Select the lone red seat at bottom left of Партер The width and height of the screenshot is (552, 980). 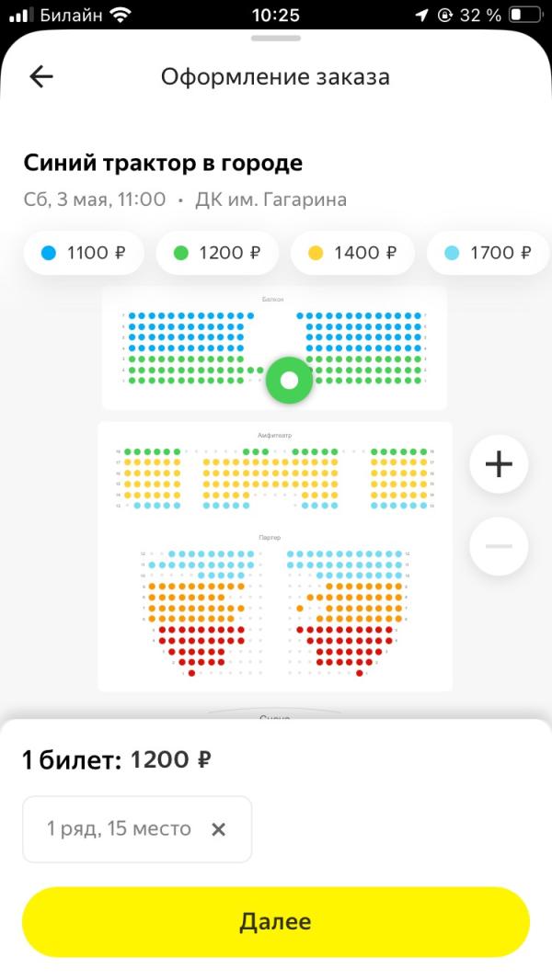click(x=192, y=673)
